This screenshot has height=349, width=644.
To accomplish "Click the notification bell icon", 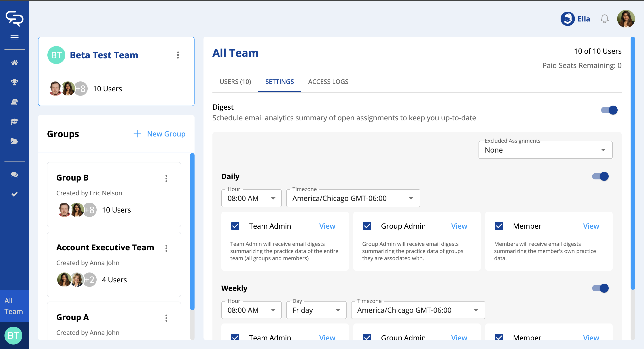I will coord(604,19).
